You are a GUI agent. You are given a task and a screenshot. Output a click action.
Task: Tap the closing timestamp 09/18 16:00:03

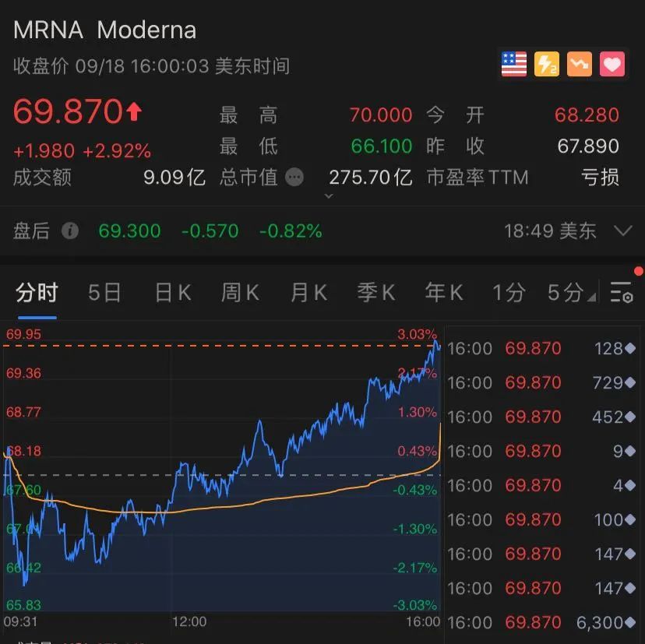pyautogui.click(x=143, y=66)
